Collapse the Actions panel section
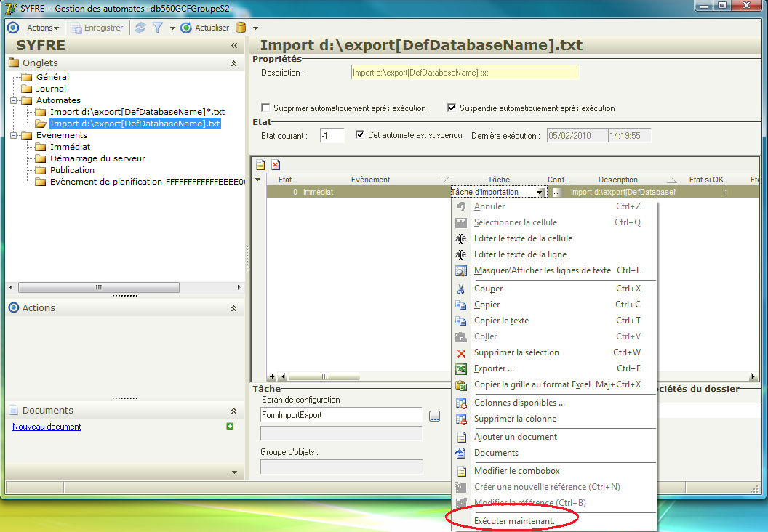Screen dimensions: 768x532 (233, 308)
